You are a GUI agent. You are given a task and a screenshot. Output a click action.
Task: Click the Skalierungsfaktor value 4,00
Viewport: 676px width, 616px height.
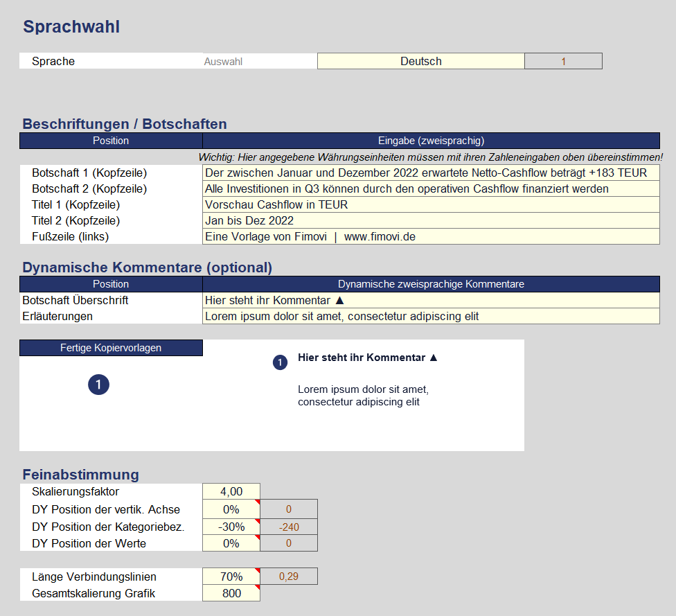[x=231, y=491]
